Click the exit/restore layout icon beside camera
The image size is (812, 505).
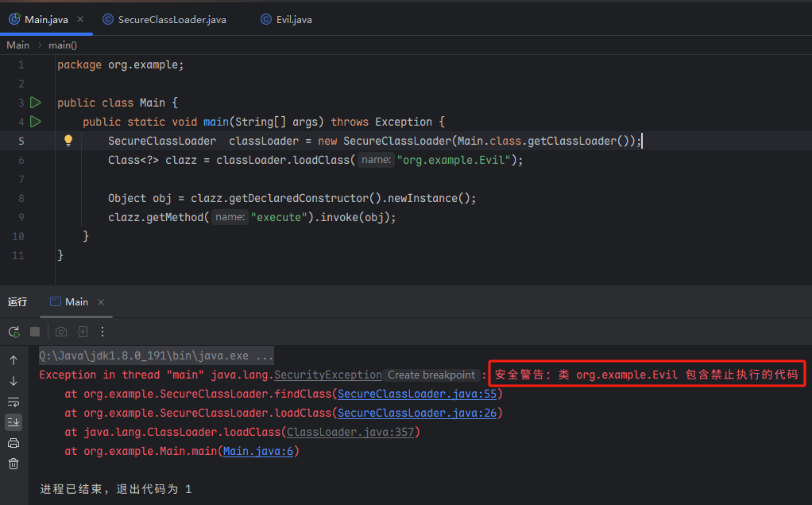[x=82, y=332]
